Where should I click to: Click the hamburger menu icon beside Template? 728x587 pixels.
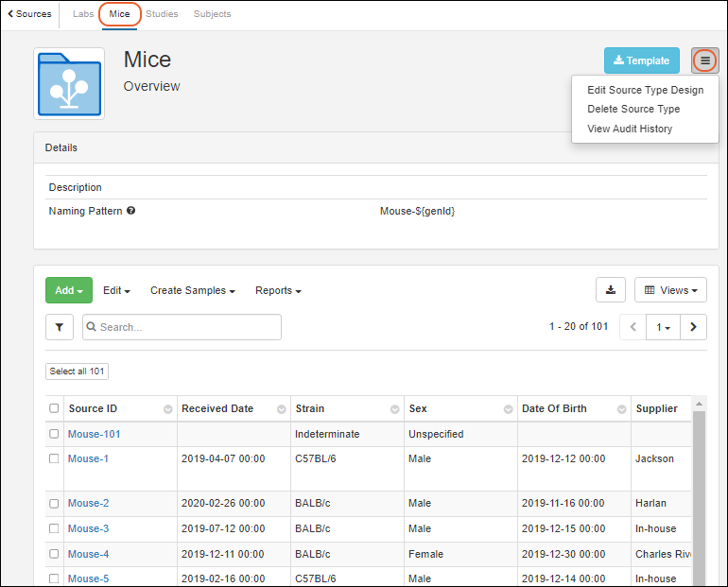(704, 60)
